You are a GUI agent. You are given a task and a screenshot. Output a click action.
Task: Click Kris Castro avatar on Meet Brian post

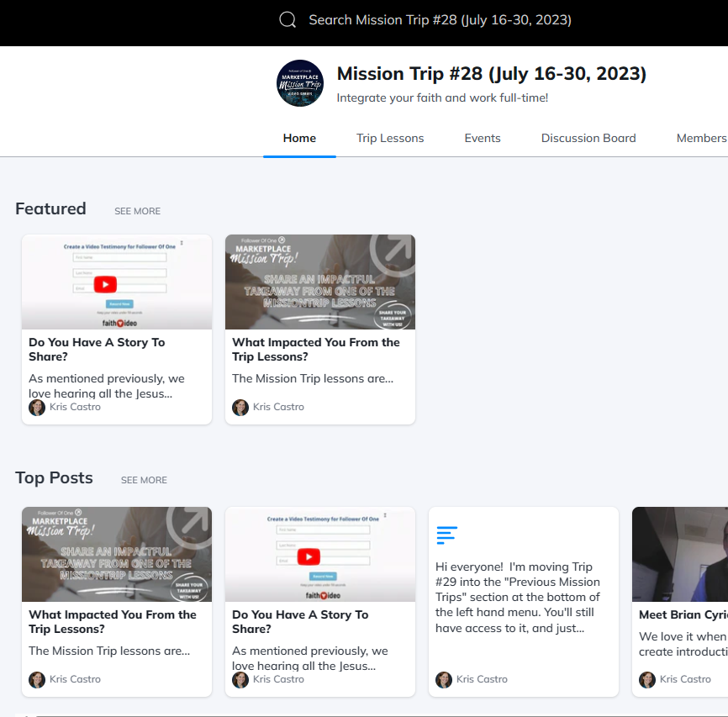tap(647, 679)
